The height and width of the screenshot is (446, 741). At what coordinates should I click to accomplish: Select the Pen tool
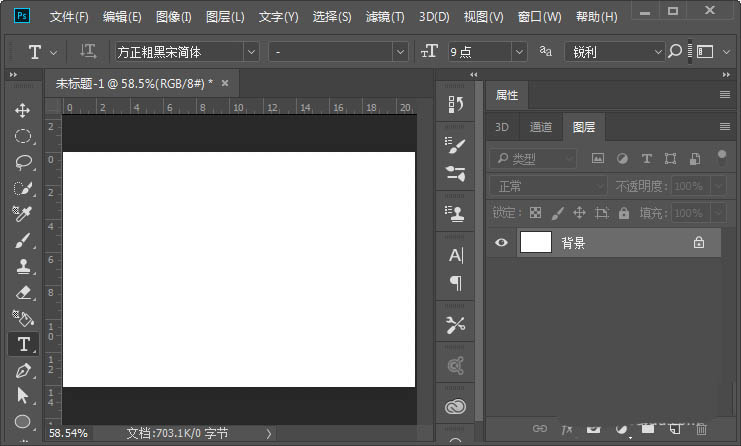(x=23, y=370)
